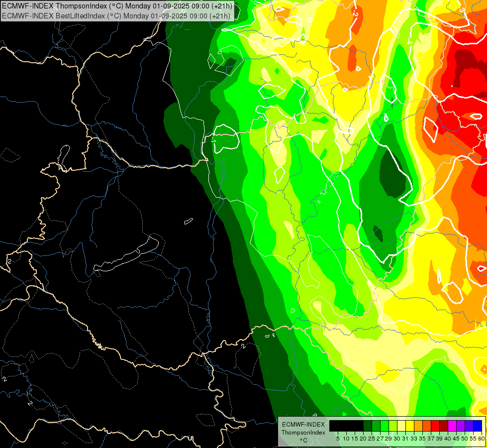Click the legend value '10'

pos(346,439)
